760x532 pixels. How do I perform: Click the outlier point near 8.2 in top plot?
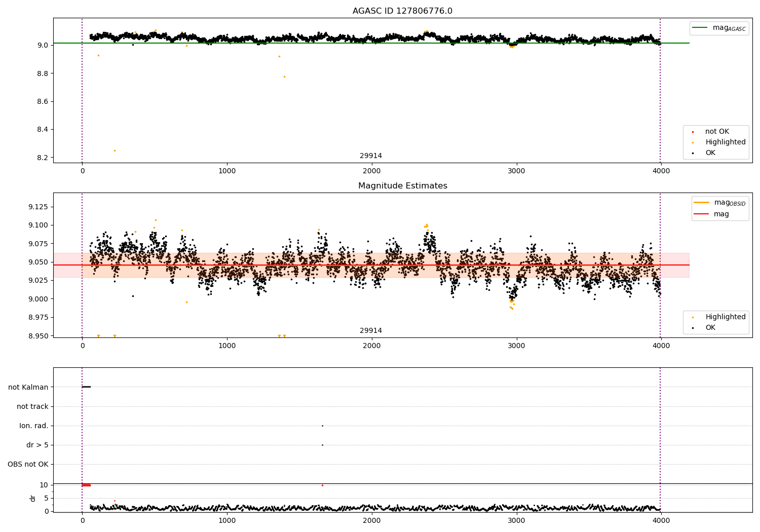point(115,150)
